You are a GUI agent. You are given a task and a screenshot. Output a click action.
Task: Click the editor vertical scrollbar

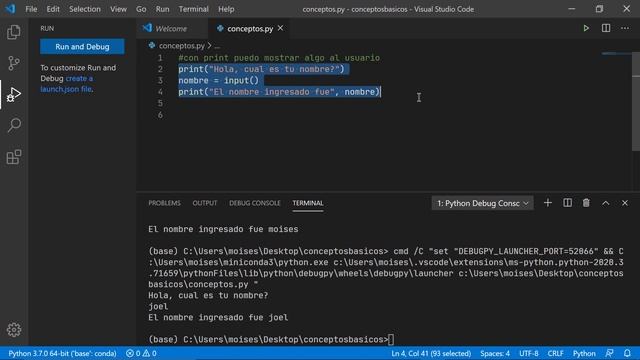(x=636, y=102)
